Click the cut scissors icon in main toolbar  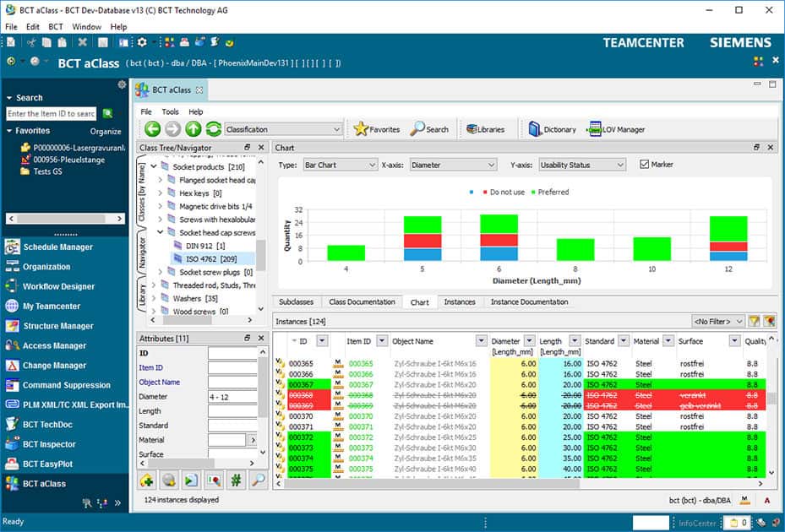click(31, 42)
